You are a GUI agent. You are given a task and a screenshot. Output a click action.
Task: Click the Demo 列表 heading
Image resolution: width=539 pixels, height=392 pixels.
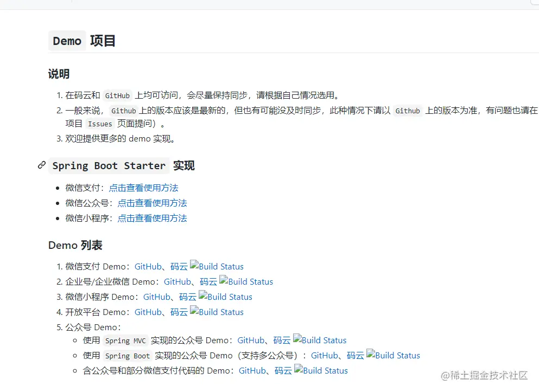[x=75, y=246]
